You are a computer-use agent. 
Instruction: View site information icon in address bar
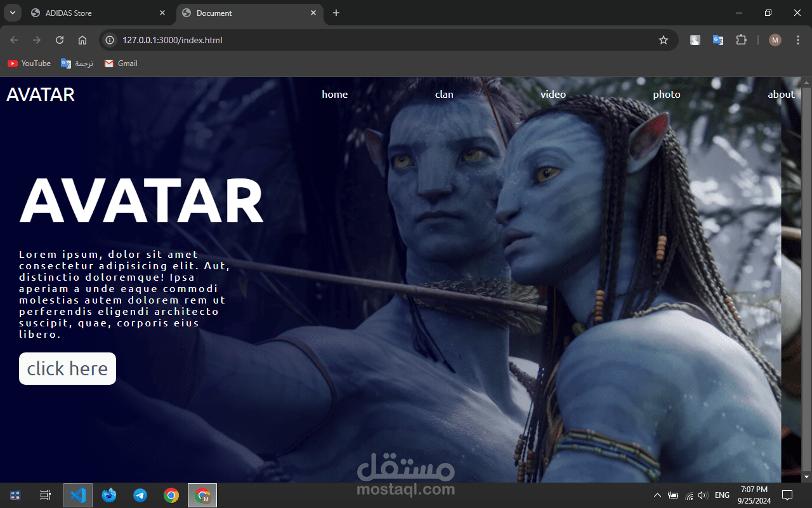[110, 40]
